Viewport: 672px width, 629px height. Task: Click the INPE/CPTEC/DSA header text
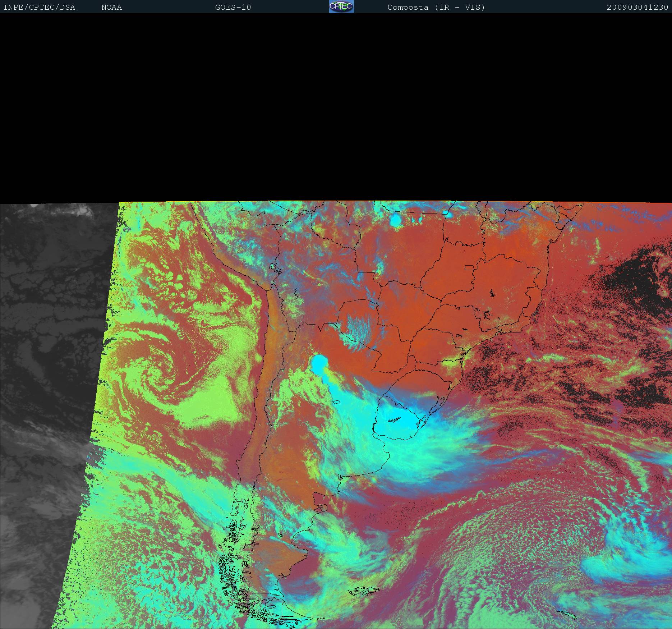click(39, 8)
